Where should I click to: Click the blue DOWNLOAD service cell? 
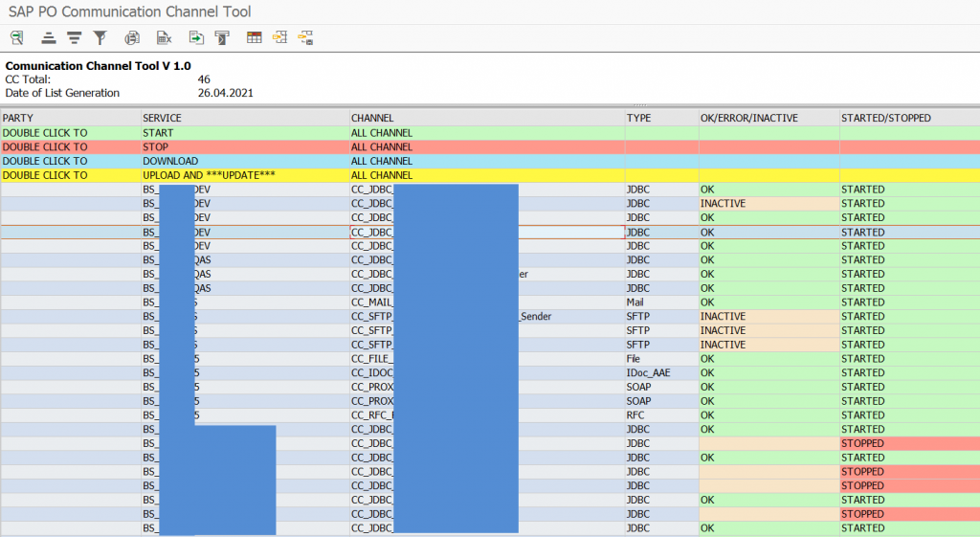[246, 161]
